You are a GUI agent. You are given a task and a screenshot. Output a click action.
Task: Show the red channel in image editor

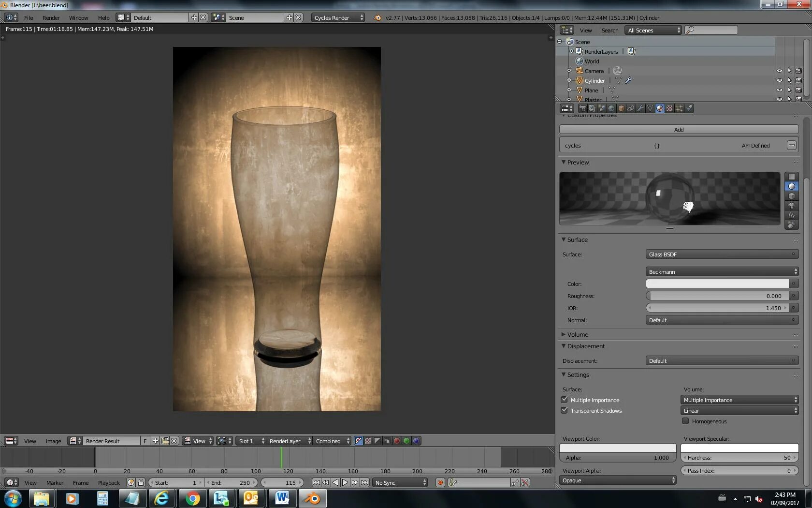(x=397, y=441)
